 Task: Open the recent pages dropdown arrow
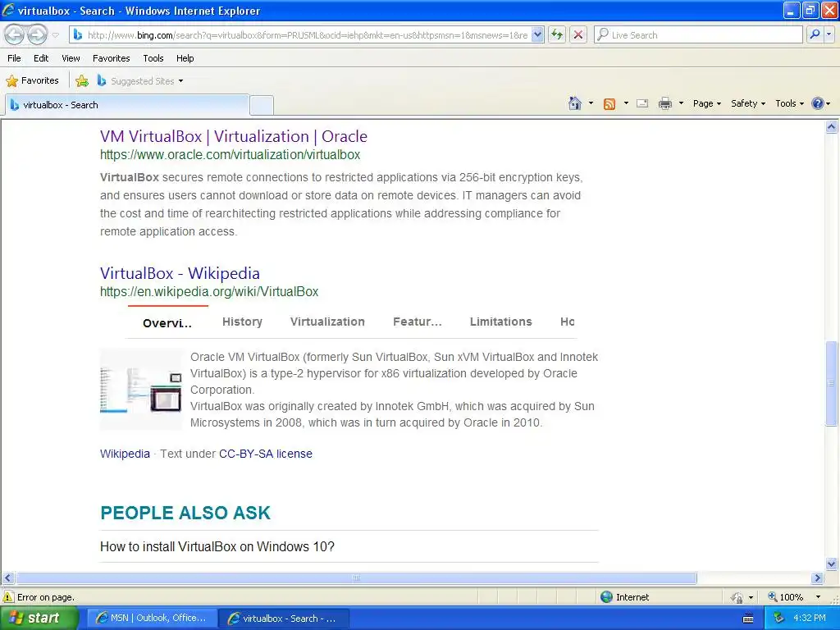click(x=55, y=35)
